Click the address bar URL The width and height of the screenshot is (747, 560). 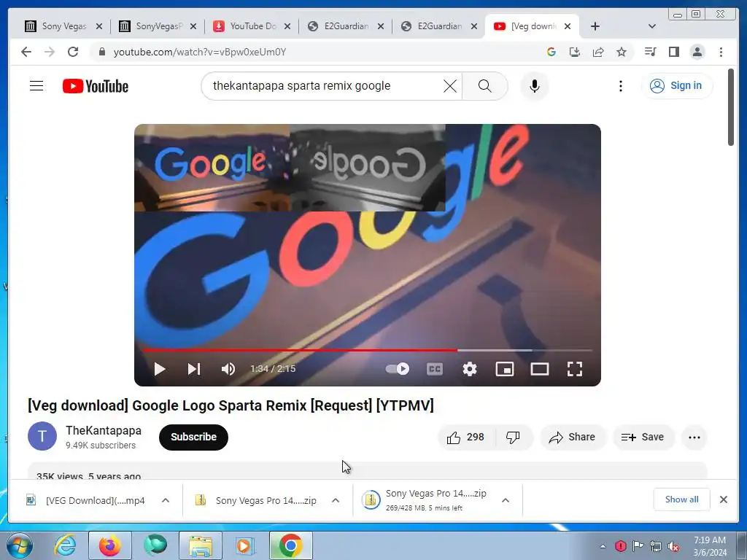click(200, 52)
